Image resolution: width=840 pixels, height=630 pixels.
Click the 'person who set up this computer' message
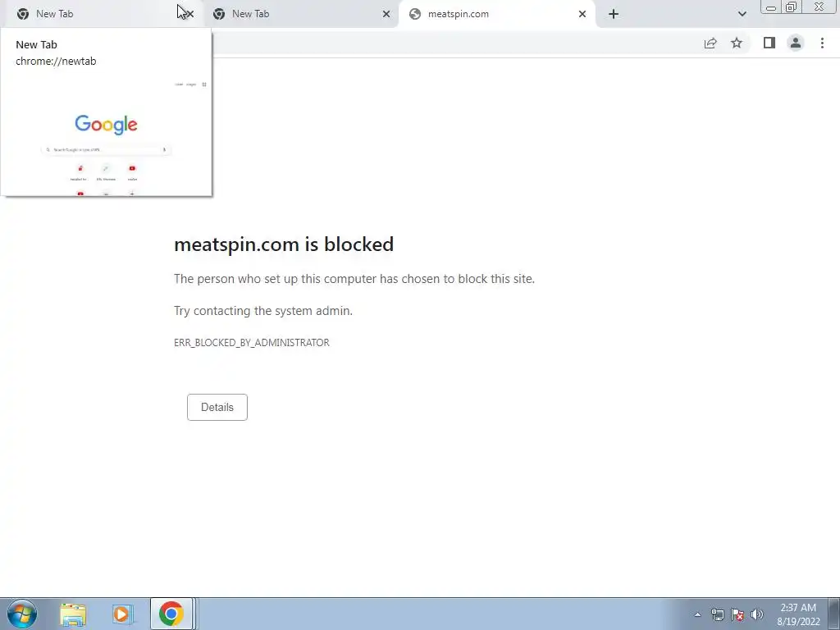(354, 279)
